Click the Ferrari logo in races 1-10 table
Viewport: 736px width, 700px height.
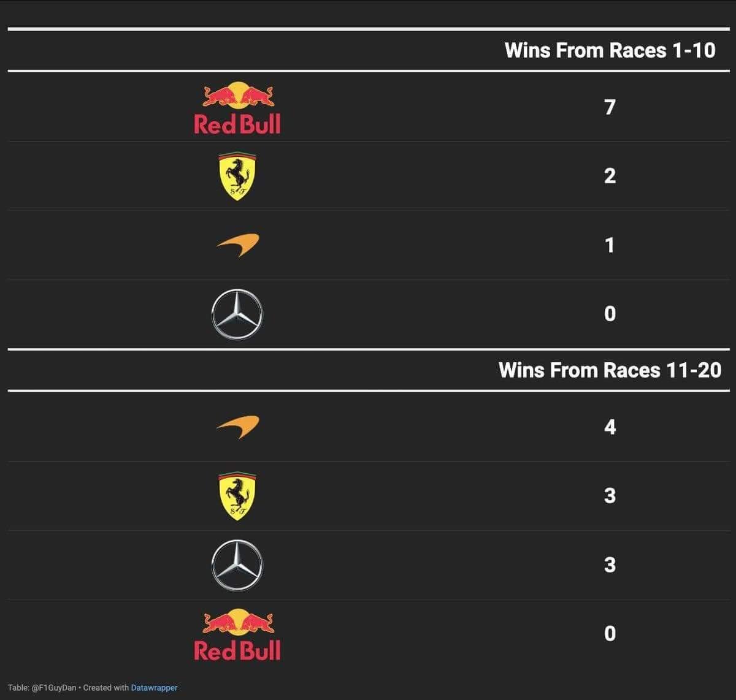click(237, 177)
